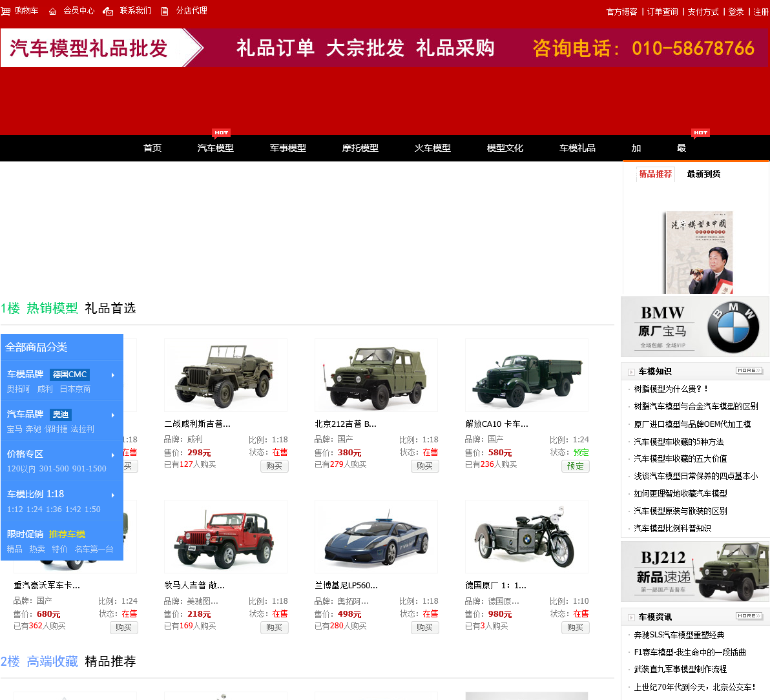Click the icon beside 车模资讯 heading
This screenshot has height=700, width=770.
click(x=631, y=617)
